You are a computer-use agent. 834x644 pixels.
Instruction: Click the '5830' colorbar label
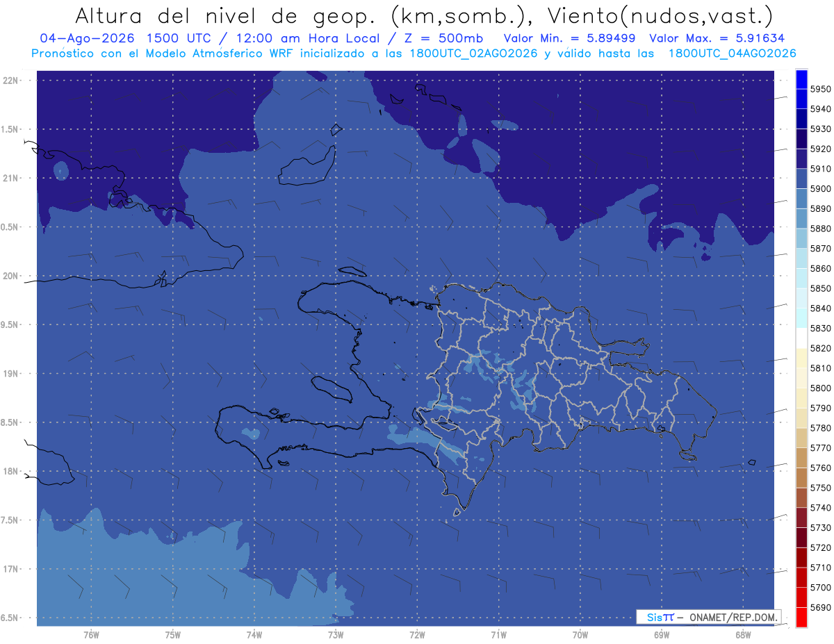[x=820, y=328]
